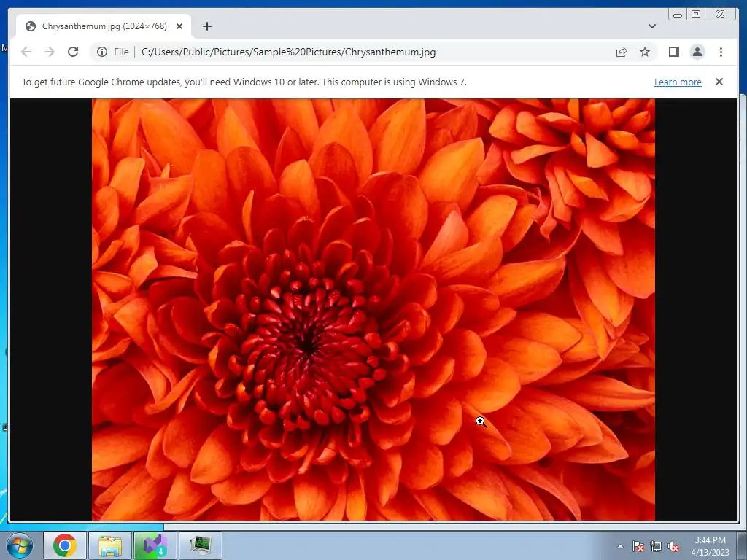This screenshot has height=560, width=747.
Task: Go back using the back arrow
Action: pyautogui.click(x=26, y=52)
